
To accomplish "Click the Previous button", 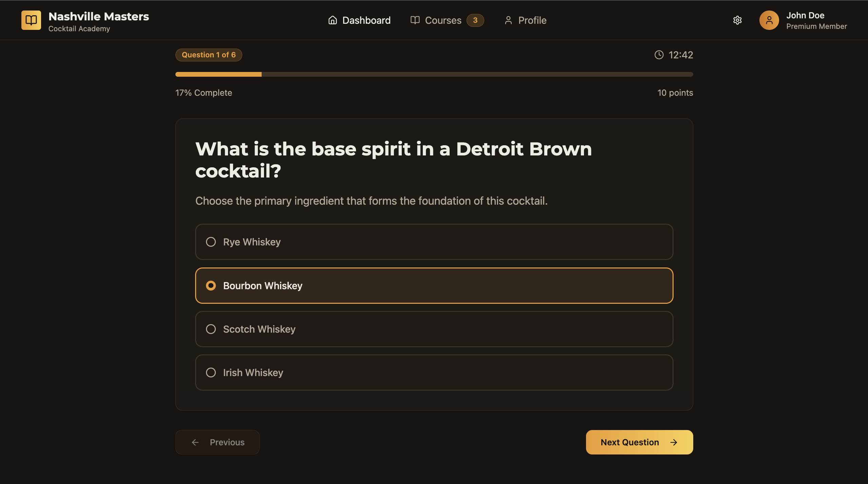I will click(217, 442).
